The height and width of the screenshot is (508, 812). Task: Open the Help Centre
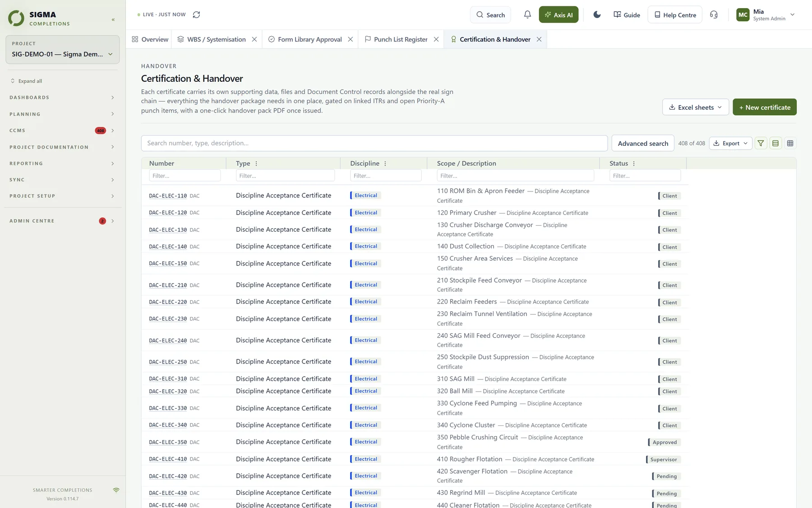tap(675, 14)
